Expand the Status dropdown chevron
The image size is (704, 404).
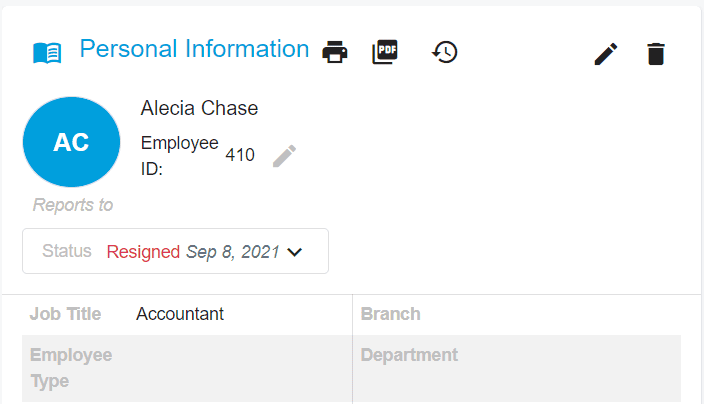295,252
